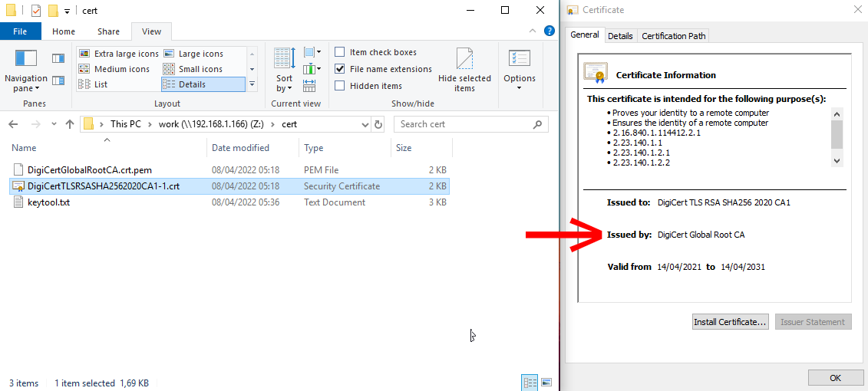
Task: Click Install Certificate button
Action: pos(730,322)
